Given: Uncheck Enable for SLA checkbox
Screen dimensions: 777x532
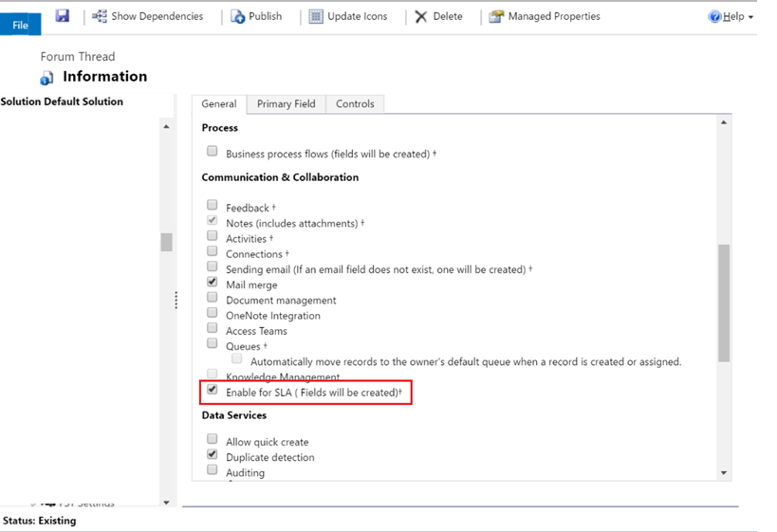Looking at the screenshot, I should (x=213, y=390).
